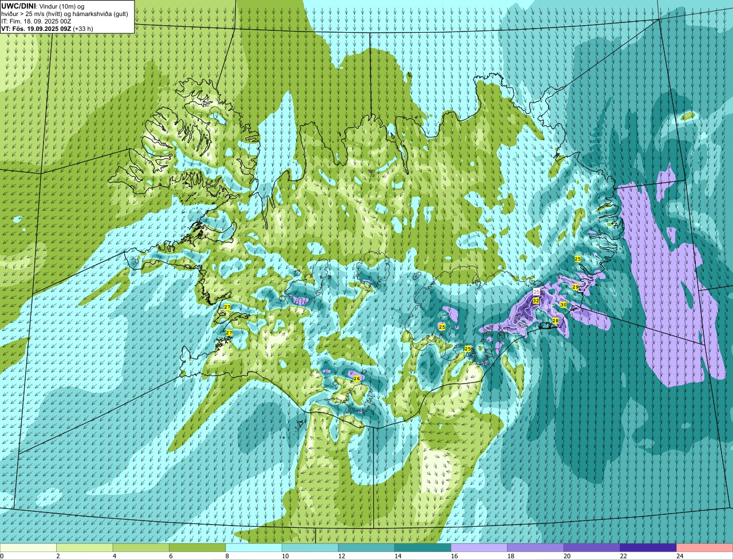Viewport: 733px width, 560px height.
Task: Click the 'IT: Fim. 18. 09. 2025 00Z' line
Action: 37,21
